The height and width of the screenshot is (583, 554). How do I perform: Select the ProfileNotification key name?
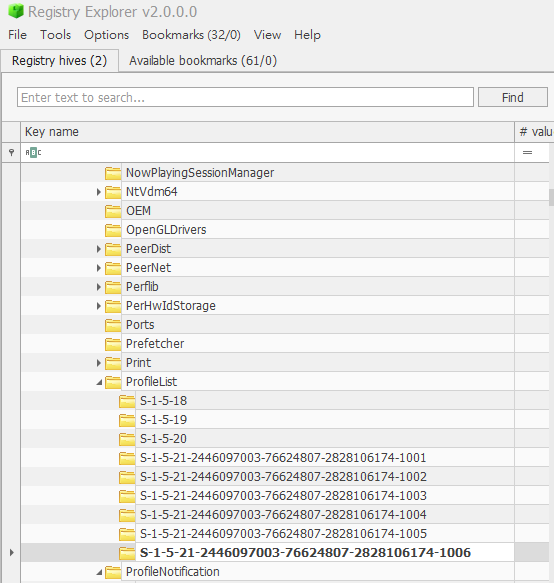173,572
